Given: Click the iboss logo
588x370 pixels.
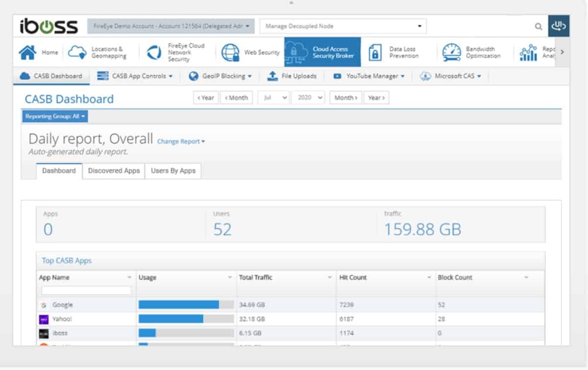Looking at the screenshot, I should [49, 26].
